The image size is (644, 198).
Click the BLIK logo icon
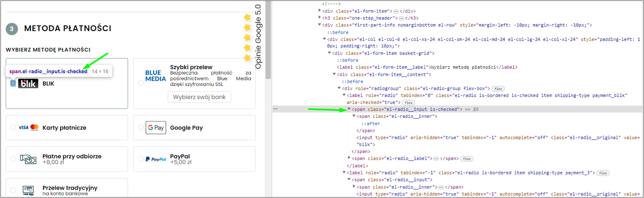coord(28,84)
